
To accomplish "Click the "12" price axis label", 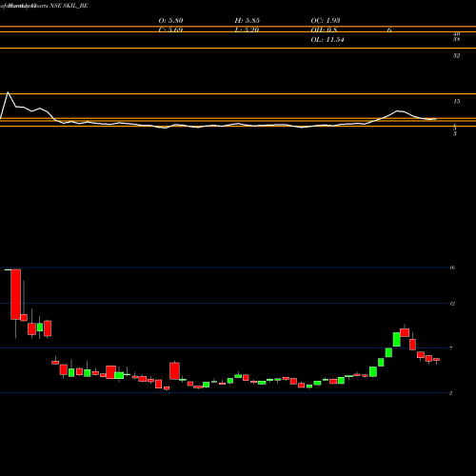I will [x=452, y=304].
